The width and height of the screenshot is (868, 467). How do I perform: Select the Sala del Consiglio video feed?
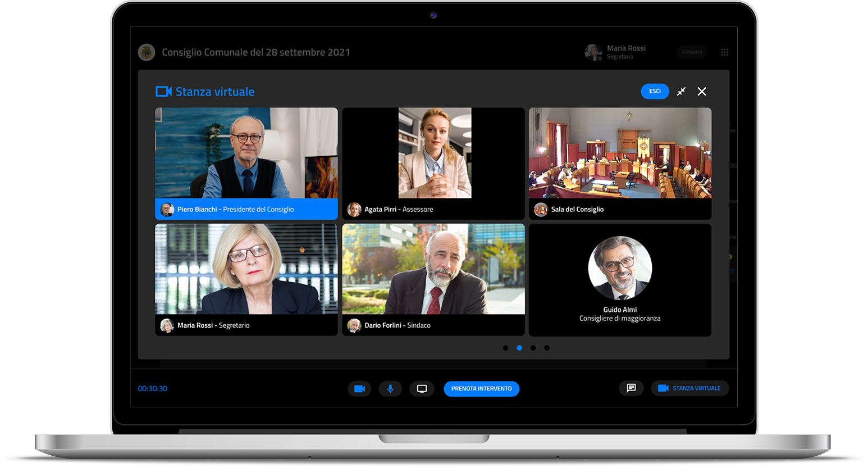620,153
